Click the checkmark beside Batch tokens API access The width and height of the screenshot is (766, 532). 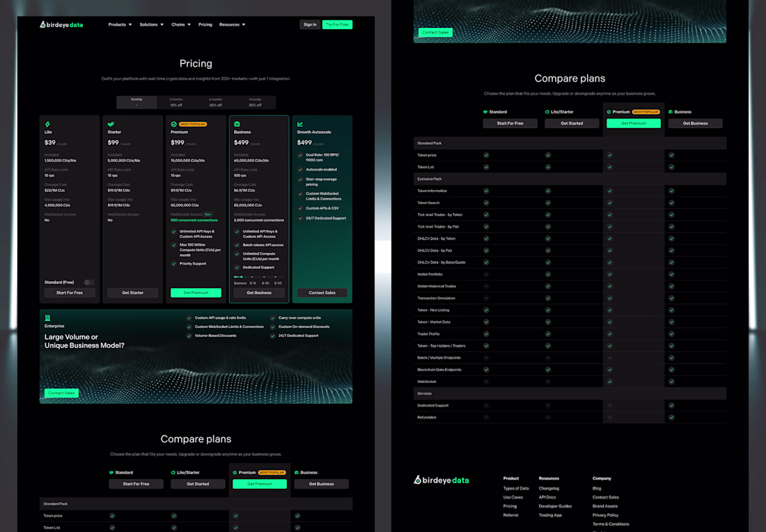point(237,245)
